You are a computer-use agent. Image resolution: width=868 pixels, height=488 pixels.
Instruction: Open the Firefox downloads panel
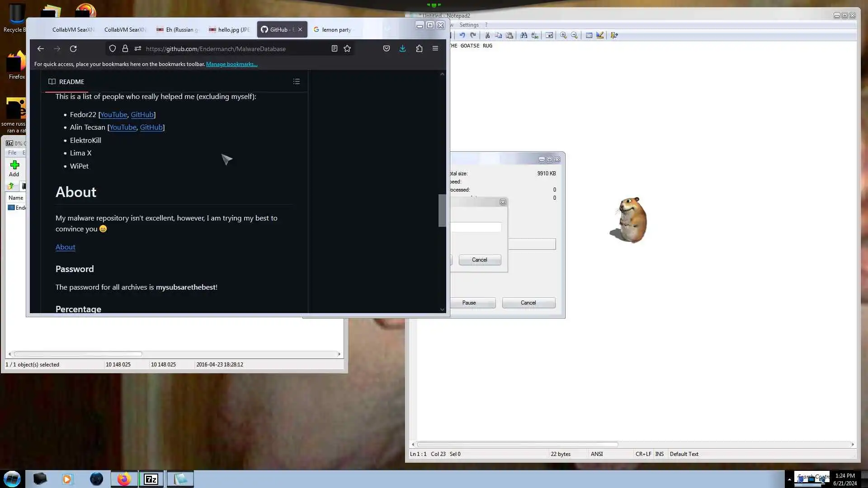tap(402, 49)
